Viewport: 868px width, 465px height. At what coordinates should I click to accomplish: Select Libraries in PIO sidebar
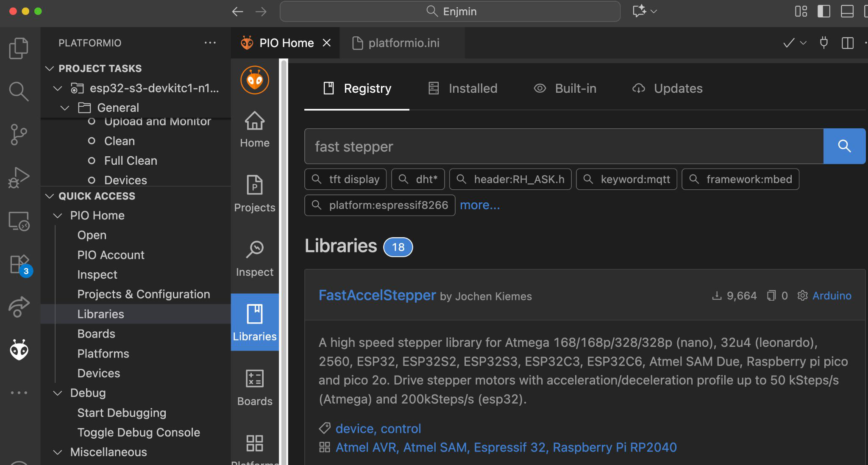[x=255, y=322]
